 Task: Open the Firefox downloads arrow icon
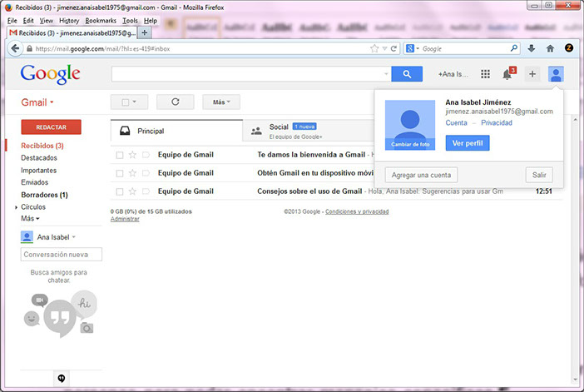pos(532,48)
